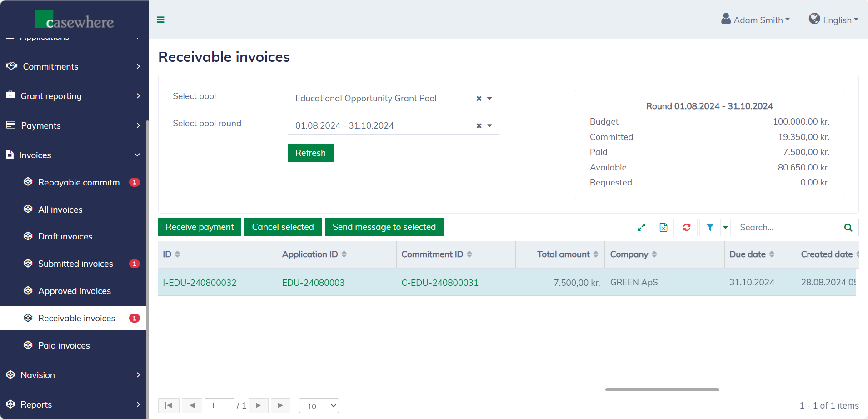868x419 pixels.
Task: Click the expand fullscreen grid icon
Action: (641, 227)
